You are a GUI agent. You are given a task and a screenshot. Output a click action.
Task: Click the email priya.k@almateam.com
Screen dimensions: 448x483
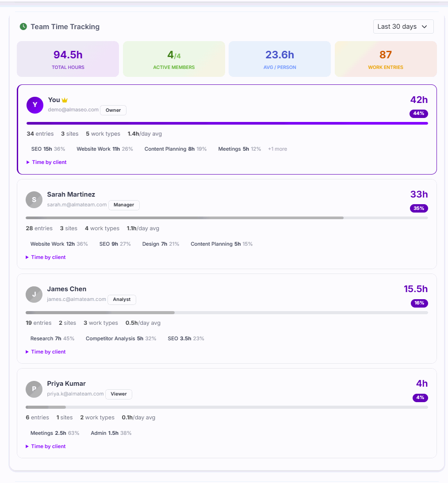pos(75,394)
